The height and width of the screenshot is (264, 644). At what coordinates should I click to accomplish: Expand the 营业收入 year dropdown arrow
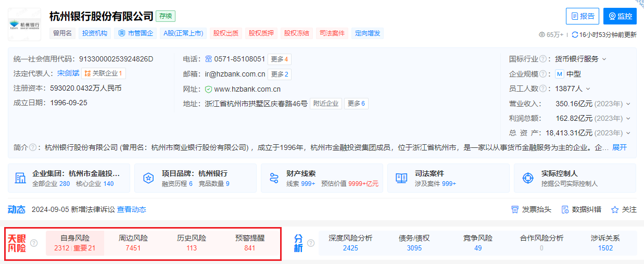pyautogui.click(x=628, y=104)
